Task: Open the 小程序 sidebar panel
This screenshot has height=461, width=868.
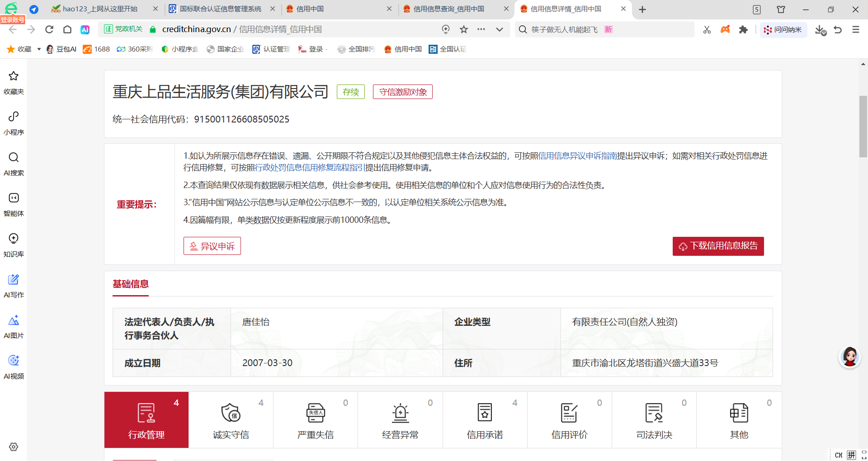Action: pos(14,122)
